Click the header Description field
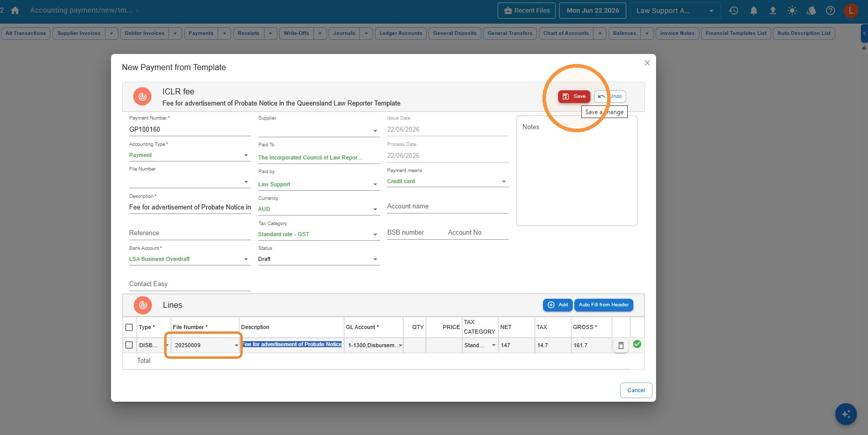868x435 pixels. tap(190, 207)
